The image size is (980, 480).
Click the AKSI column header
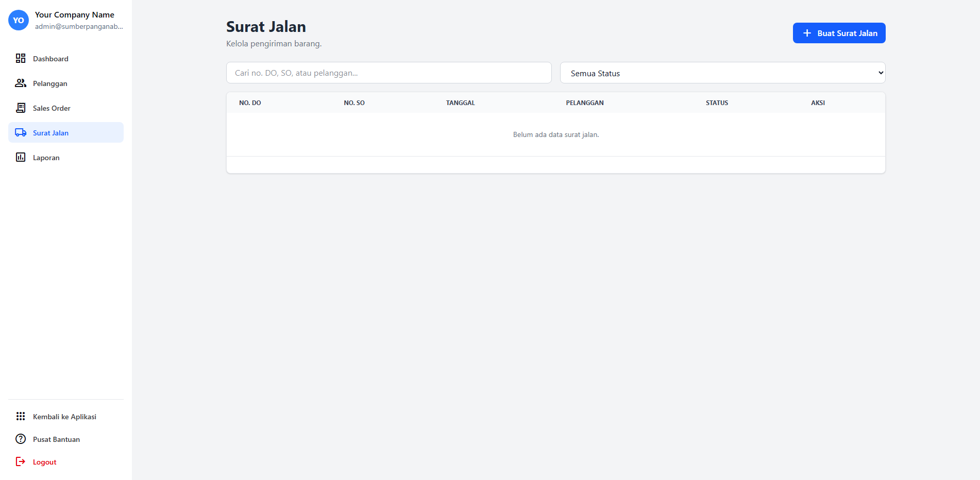coord(818,103)
